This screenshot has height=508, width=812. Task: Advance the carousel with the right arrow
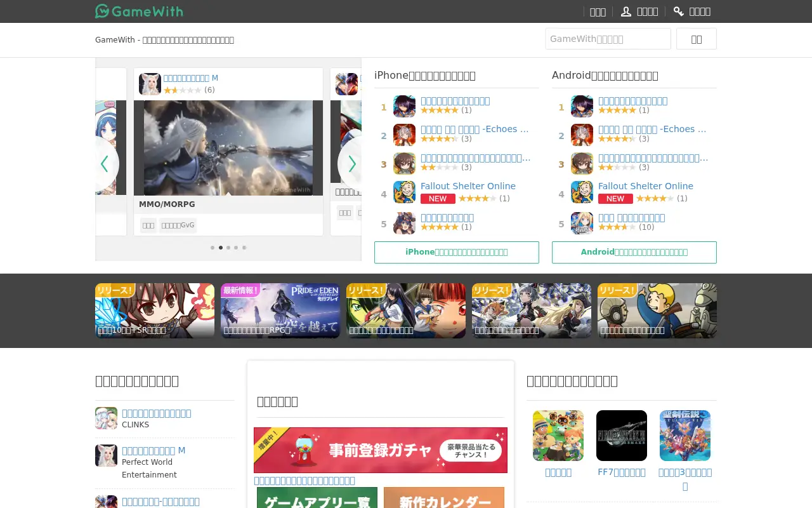(x=351, y=164)
